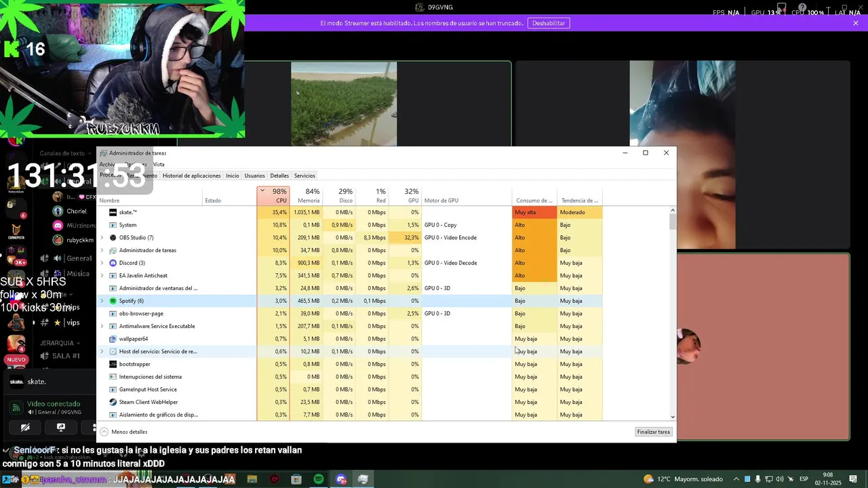Open Discord from the taskbar
The image size is (868, 488).
(x=341, y=479)
